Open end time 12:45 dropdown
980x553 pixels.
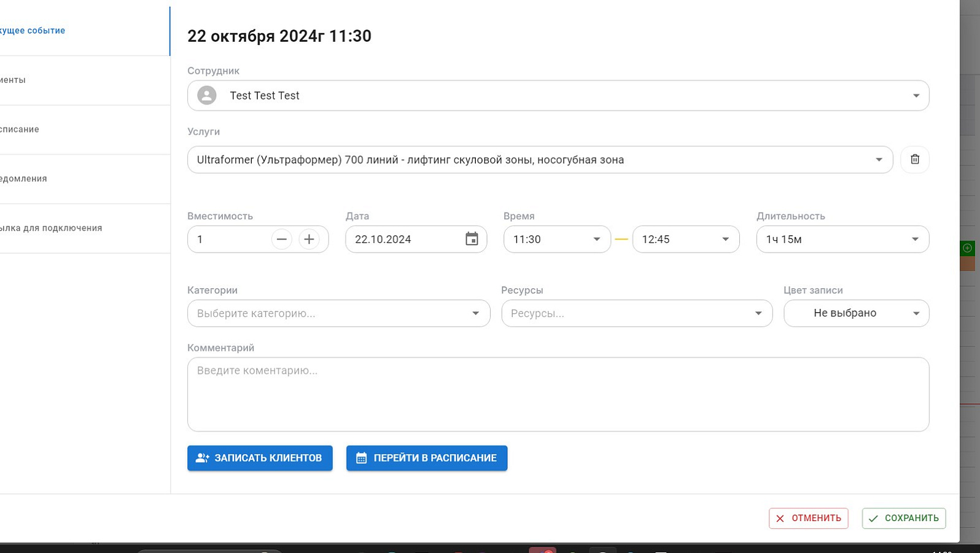(x=686, y=239)
